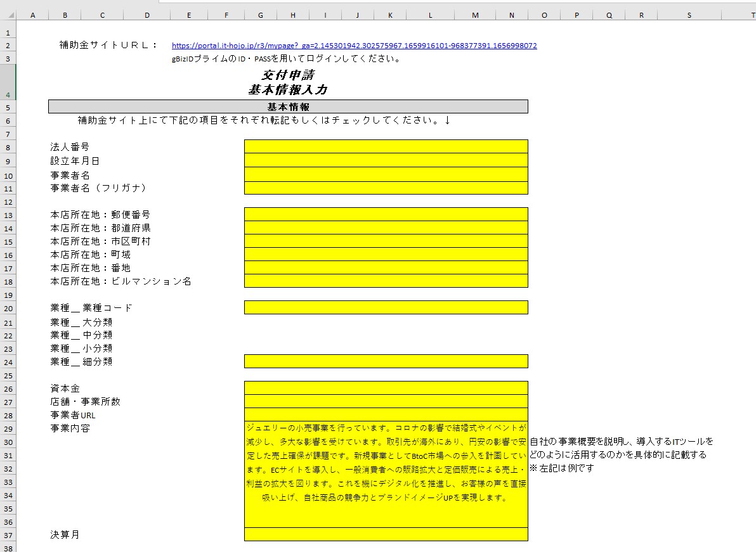756x552 pixels.
Task: Select the 業種＿中分類 label
Action: point(81,335)
